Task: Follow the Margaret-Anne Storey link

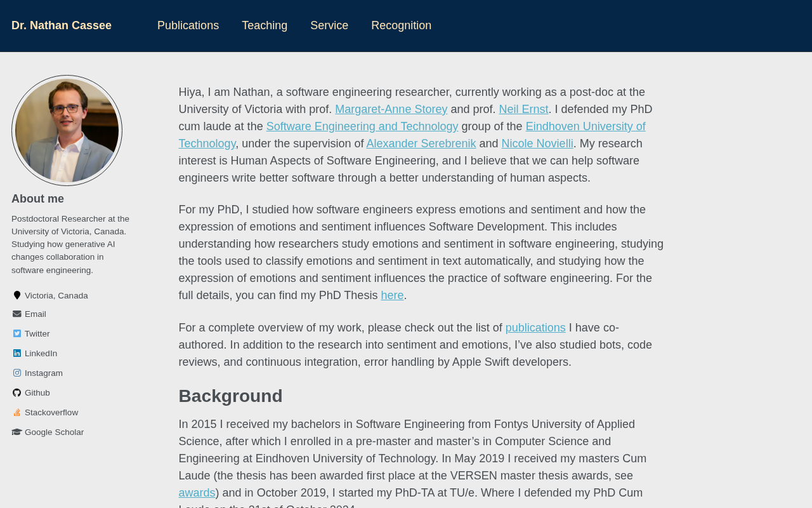Action: [x=391, y=109]
